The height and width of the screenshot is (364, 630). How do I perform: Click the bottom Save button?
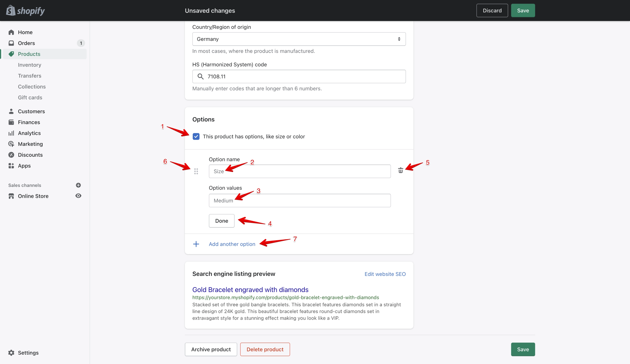(523, 349)
